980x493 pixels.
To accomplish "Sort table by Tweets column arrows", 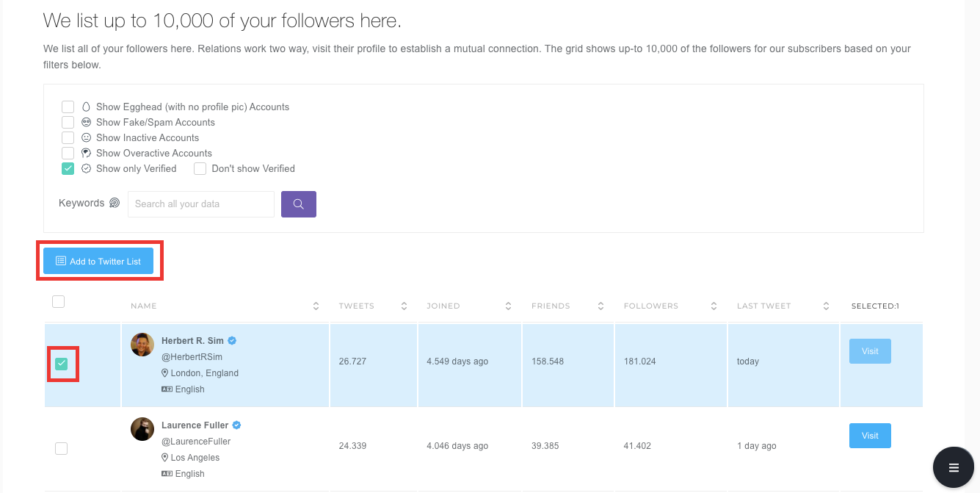I will point(404,306).
